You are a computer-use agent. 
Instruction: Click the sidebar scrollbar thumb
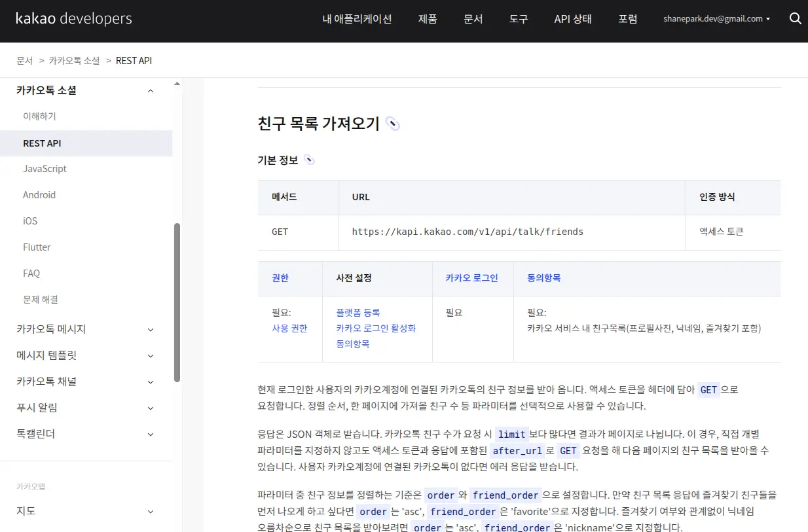177,302
